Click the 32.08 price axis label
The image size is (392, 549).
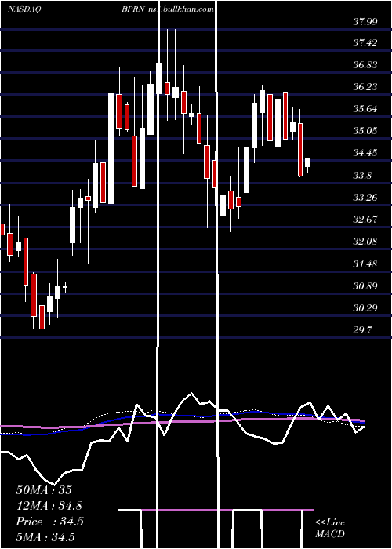click(x=365, y=242)
